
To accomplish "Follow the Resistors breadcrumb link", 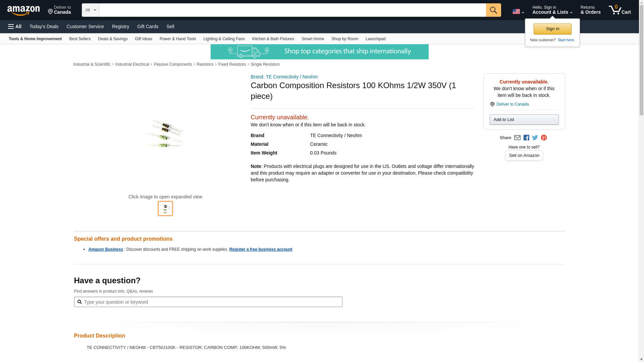I will (205, 64).
